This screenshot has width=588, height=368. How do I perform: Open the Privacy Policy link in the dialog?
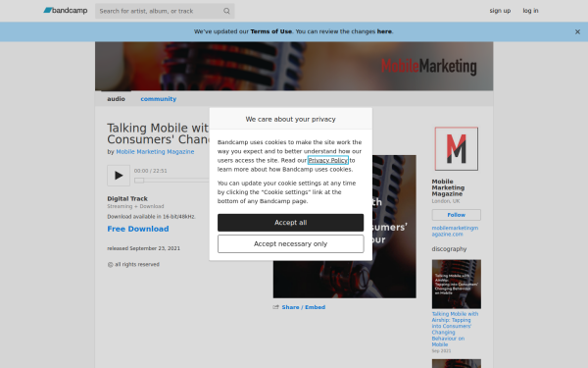(328, 160)
